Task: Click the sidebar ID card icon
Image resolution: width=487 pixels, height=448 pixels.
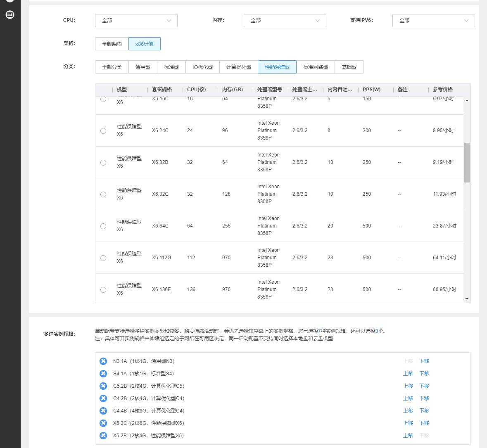Action: [x=10, y=15]
